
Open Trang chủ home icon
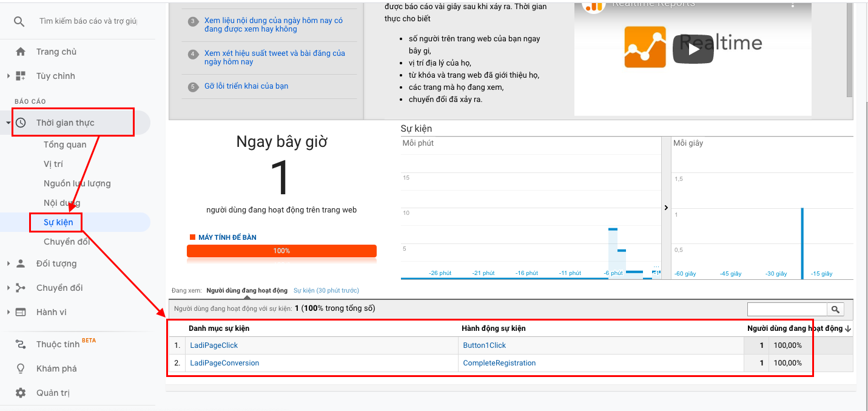(21, 52)
